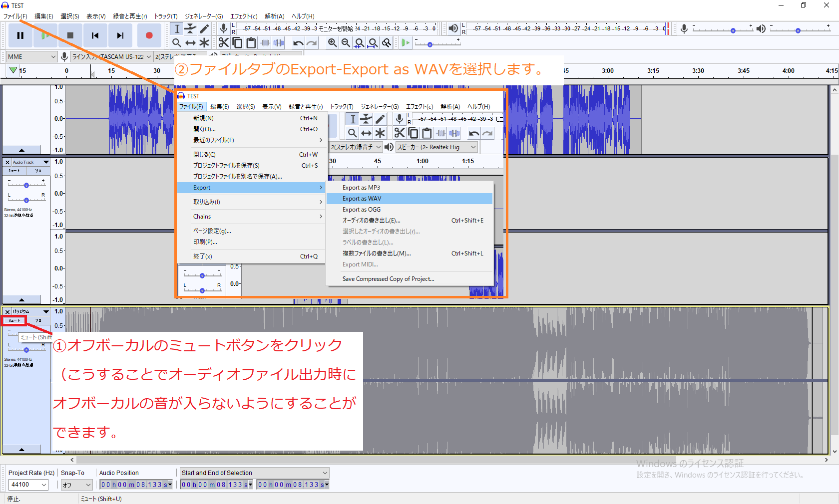The width and height of the screenshot is (839, 504).
Task: Mute the Audio Track
Action: (14, 171)
